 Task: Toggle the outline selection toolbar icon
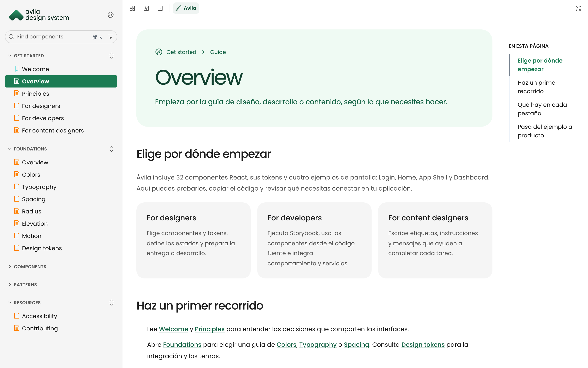pos(160,8)
